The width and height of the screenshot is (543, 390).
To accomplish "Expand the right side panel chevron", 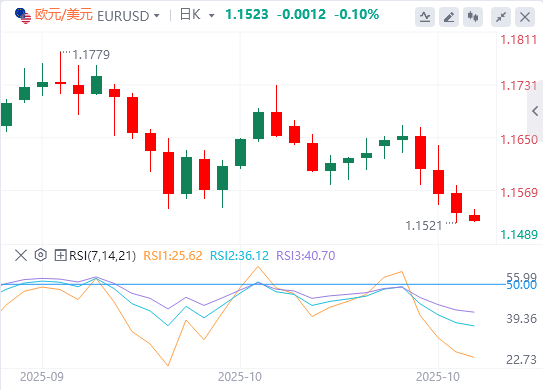I will (535, 111).
